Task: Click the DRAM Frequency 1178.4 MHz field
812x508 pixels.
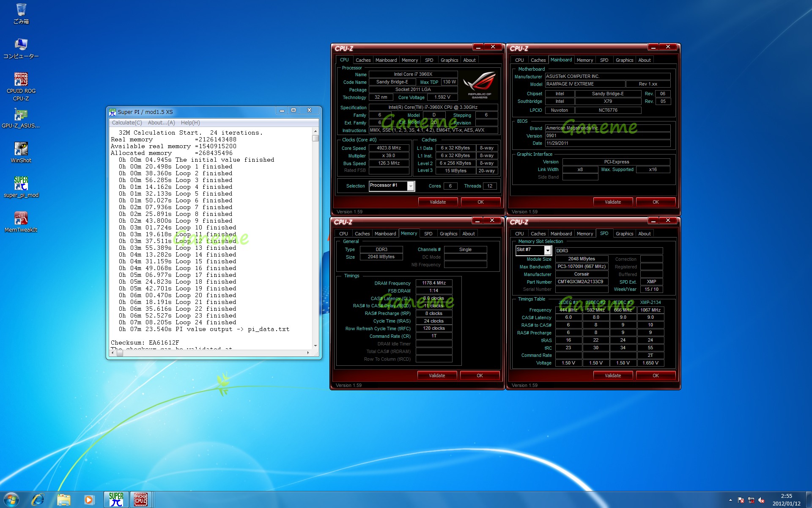Action: [434, 283]
